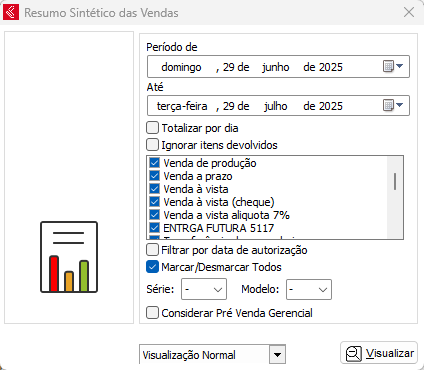Screen dimensions: 424x370
Task: Uncheck ENTRGA FUTURA 5117
Action: 154,228
